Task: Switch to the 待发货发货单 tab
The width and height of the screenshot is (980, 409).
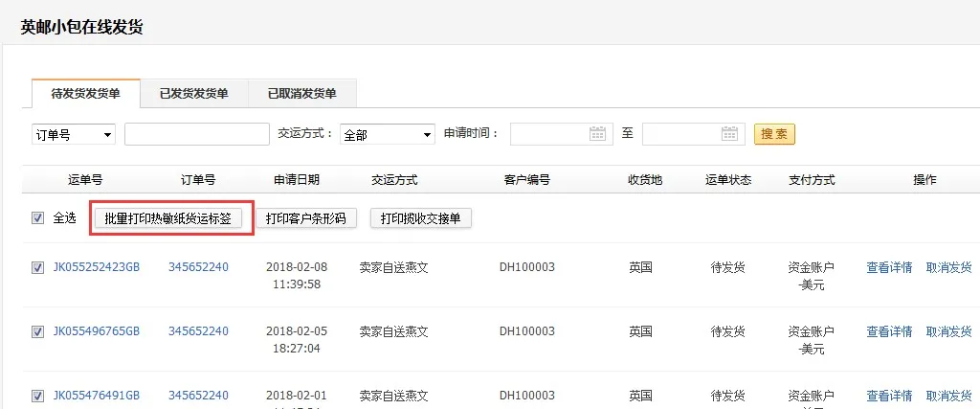Action: click(x=85, y=94)
